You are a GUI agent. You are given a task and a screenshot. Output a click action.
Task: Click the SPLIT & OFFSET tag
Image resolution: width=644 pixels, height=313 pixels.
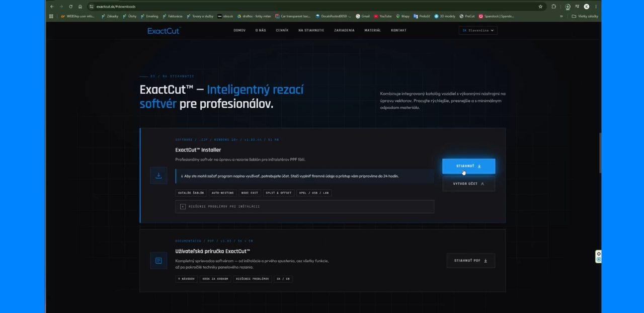point(278,193)
